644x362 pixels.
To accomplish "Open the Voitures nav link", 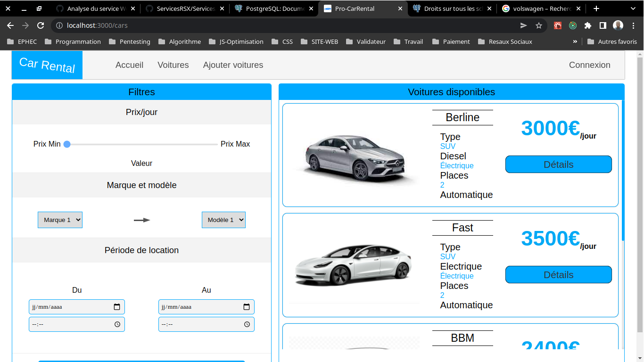I will coord(173,65).
